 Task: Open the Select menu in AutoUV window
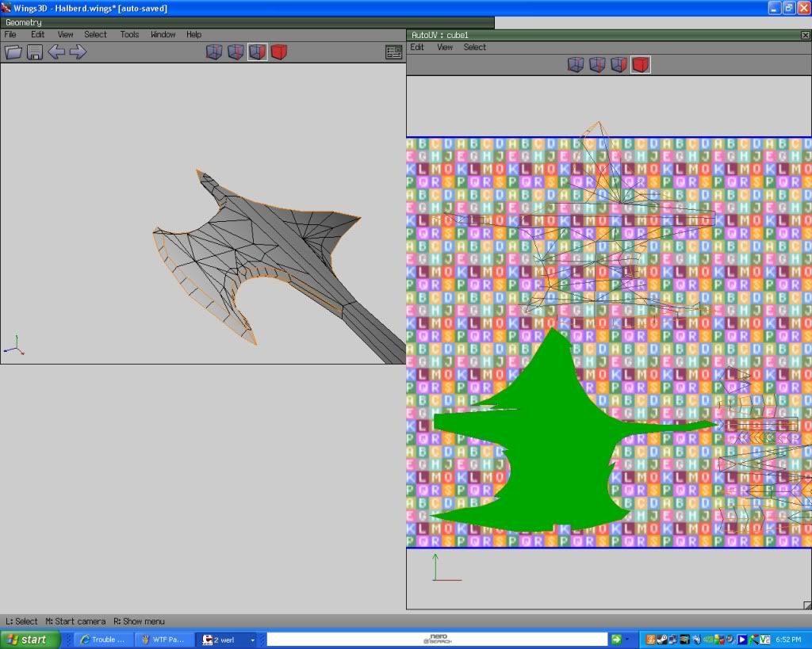click(x=475, y=48)
